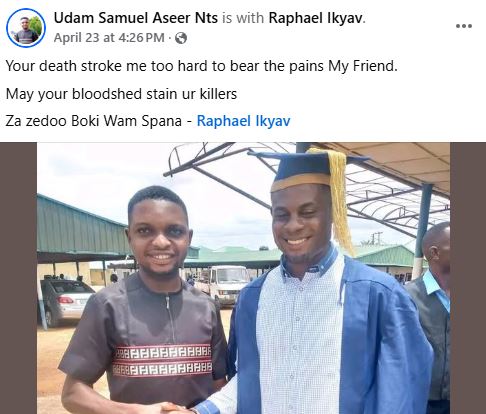This screenshot has height=414, width=486.
Task: Open Raphael Ikyav's profile from post header
Action: point(316,18)
